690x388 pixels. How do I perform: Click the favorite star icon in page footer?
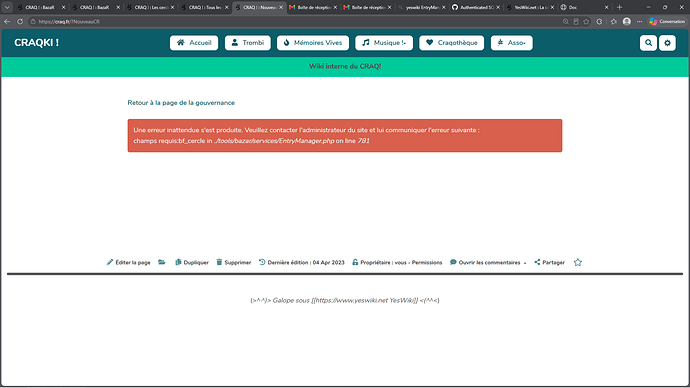click(578, 262)
